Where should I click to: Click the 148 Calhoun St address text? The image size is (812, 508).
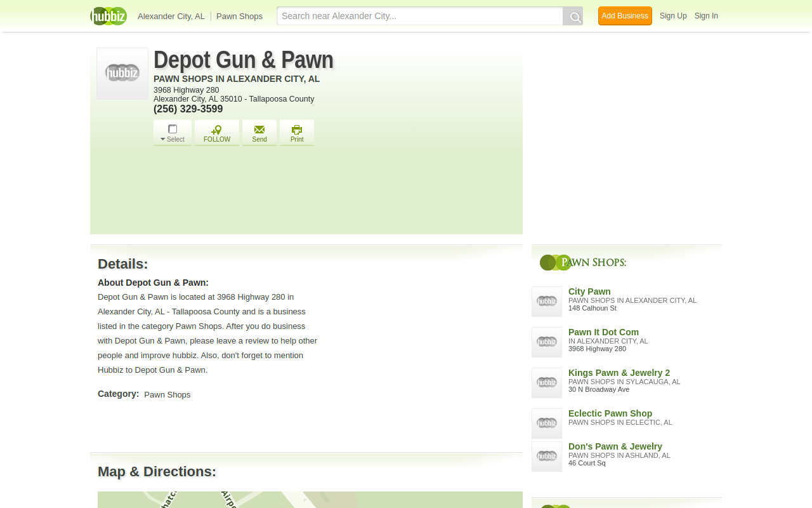pyautogui.click(x=593, y=308)
